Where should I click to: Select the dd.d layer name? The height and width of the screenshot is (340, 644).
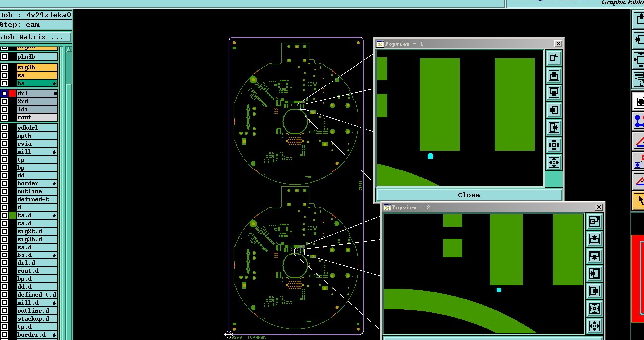tap(37, 287)
